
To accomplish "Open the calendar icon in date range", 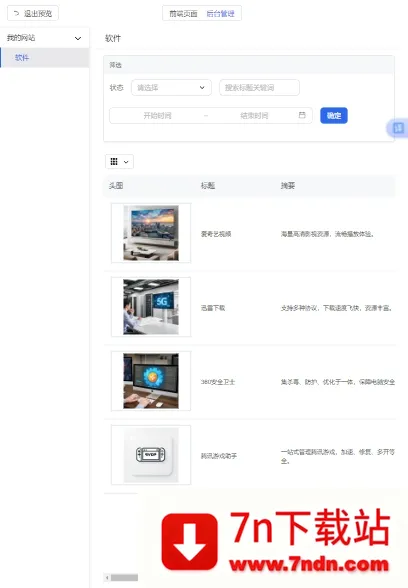I will (302, 115).
